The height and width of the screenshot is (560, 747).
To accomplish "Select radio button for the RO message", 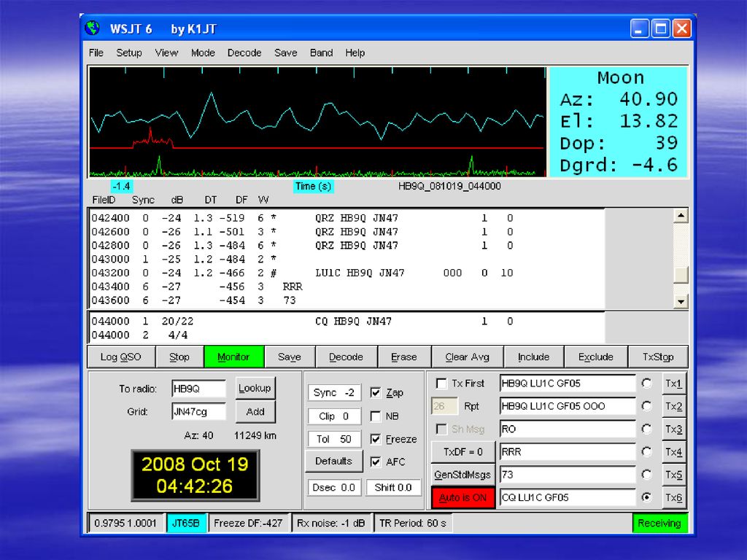I will coord(646,429).
